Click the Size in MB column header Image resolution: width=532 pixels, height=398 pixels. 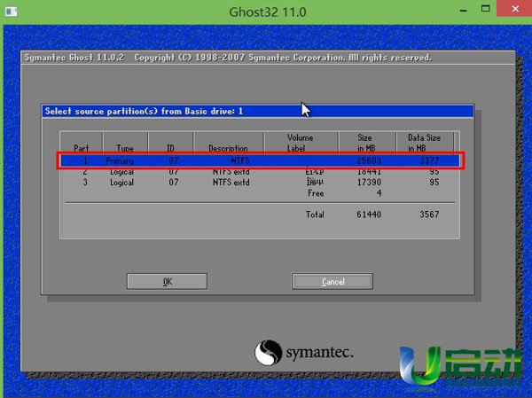(x=365, y=143)
